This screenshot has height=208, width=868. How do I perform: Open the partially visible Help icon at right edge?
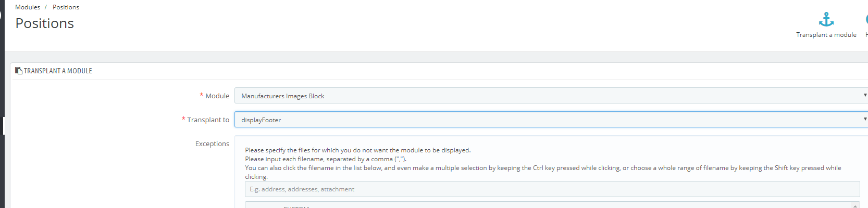866,20
